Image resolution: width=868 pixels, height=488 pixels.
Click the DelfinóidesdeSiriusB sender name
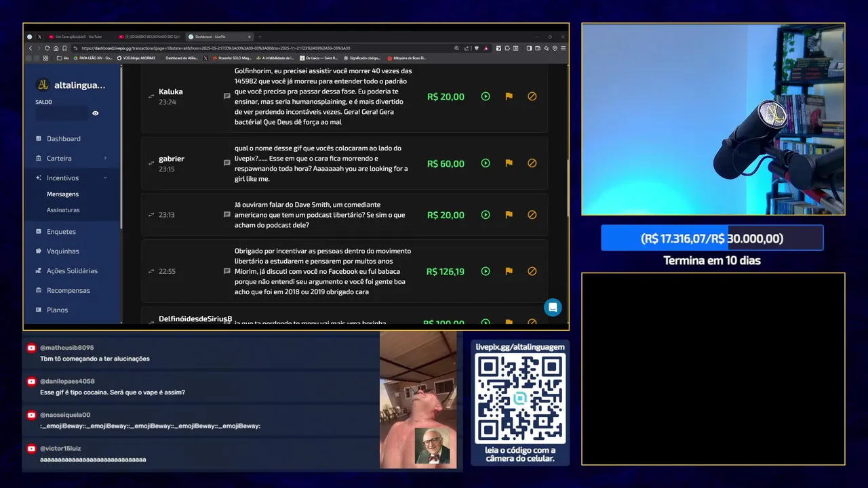(195, 319)
